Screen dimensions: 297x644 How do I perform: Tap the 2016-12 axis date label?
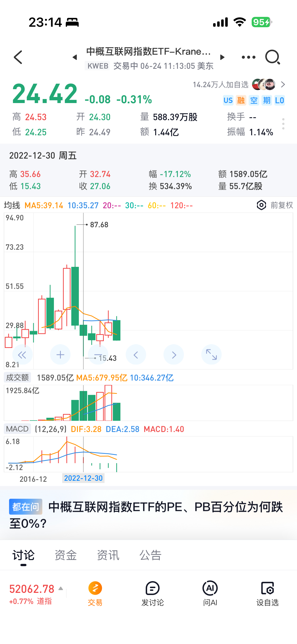click(x=33, y=479)
